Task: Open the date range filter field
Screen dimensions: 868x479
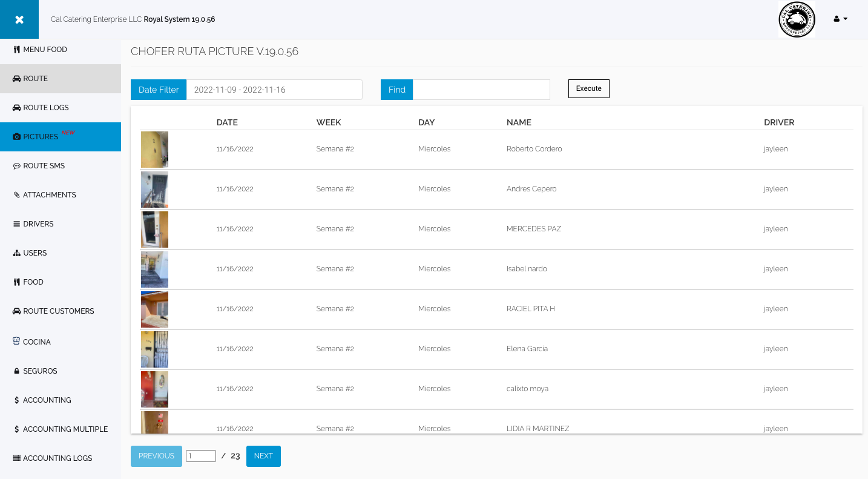Action: (x=274, y=90)
